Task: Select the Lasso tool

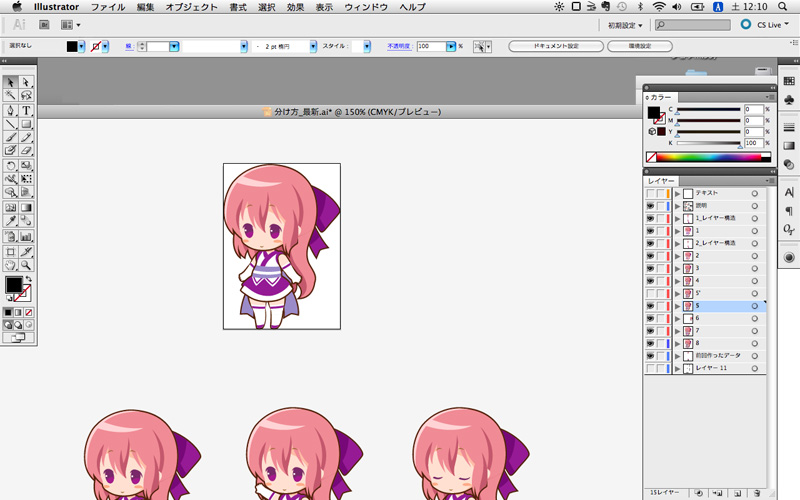Action: tap(26, 95)
